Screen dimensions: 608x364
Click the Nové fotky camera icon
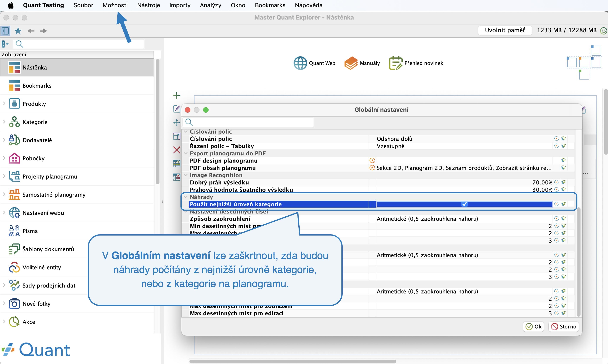14,304
